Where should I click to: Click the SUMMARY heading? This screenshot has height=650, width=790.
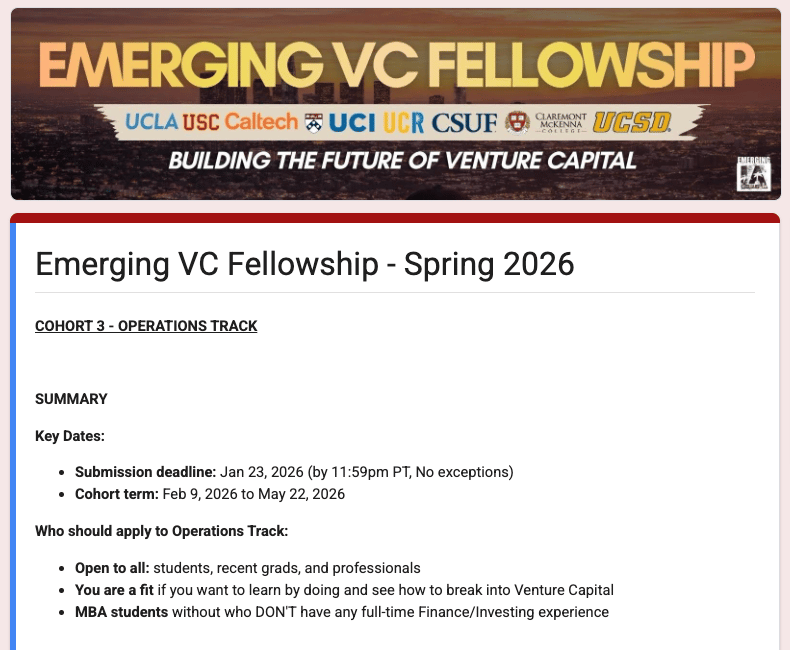click(x=72, y=399)
